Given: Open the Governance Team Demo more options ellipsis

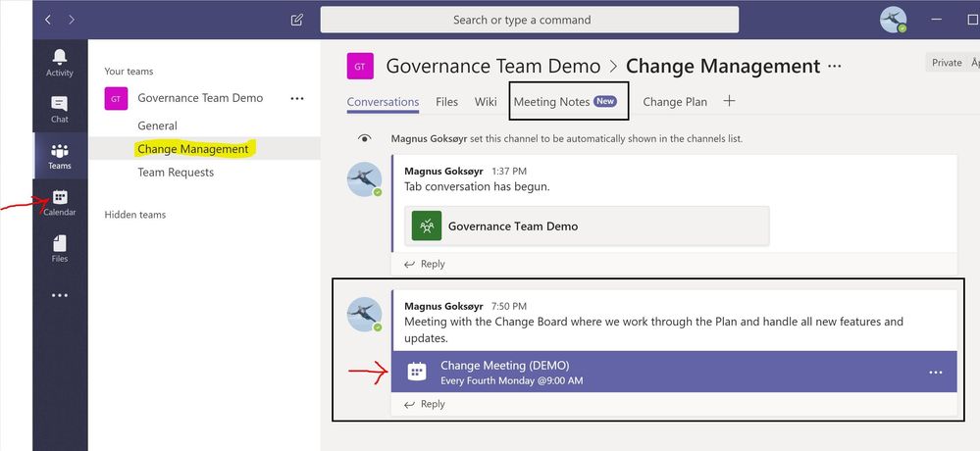Looking at the screenshot, I should pyautogui.click(x=297, y=98).
